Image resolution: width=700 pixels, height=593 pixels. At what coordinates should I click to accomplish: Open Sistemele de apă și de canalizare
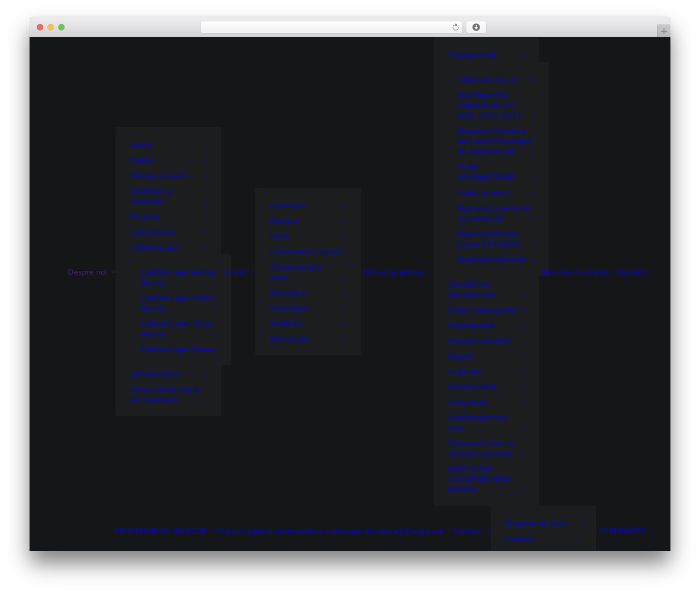165,394
